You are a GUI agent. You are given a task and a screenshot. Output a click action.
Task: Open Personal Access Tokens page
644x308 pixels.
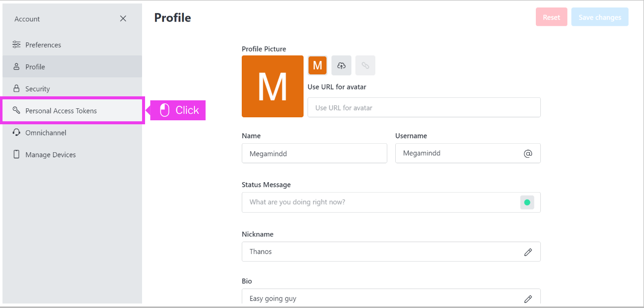[x=72, y=111]
